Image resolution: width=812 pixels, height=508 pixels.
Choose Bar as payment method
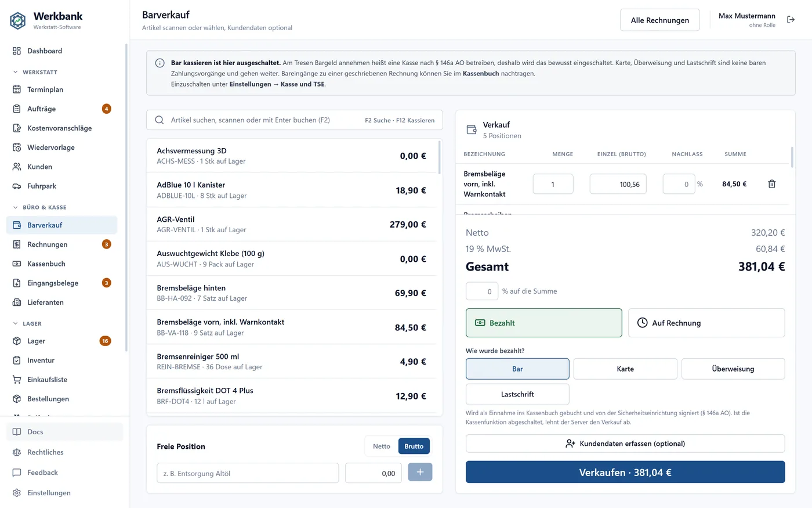point(517,369)
